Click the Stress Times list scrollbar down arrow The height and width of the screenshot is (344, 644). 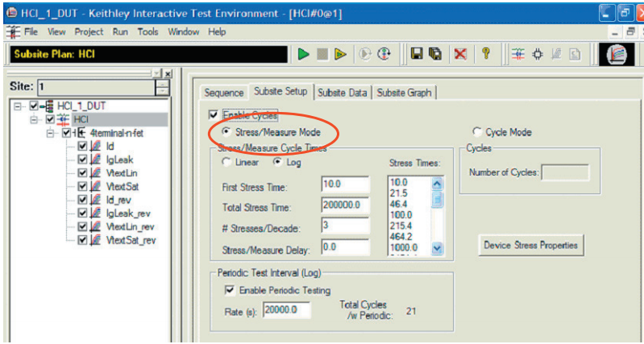pos(438,248)
